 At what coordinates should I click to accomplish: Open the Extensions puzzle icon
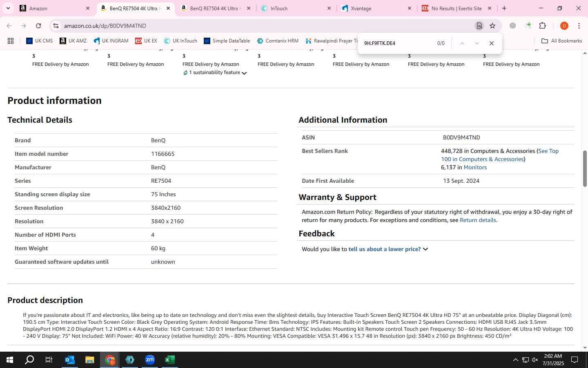pyautogui.click(x=543, y=26)
